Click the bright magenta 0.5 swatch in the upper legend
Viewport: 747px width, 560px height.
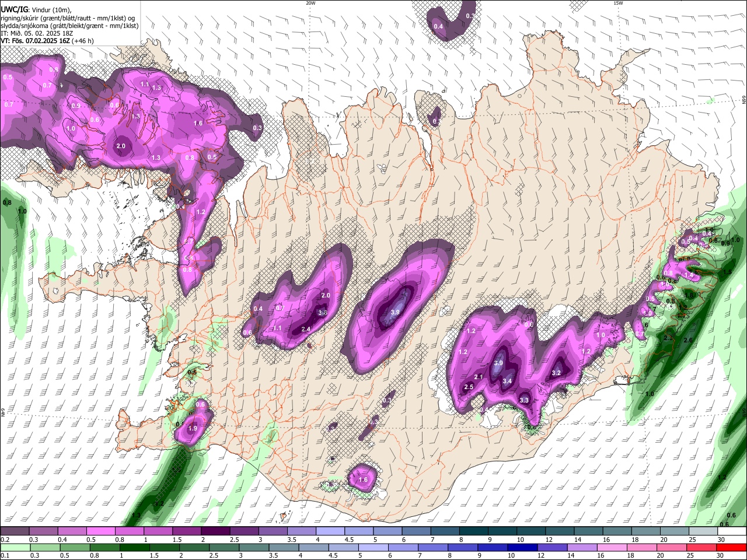click(100, 531)
